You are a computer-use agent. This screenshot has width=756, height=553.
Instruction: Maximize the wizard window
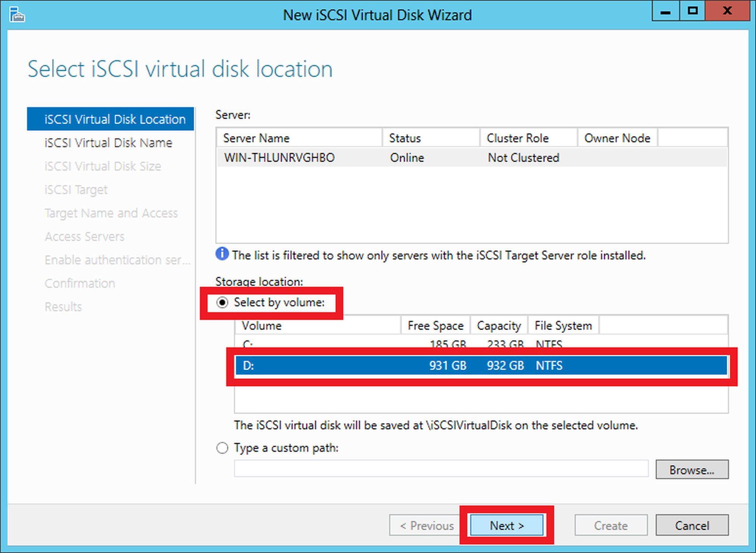pos(692,11)
